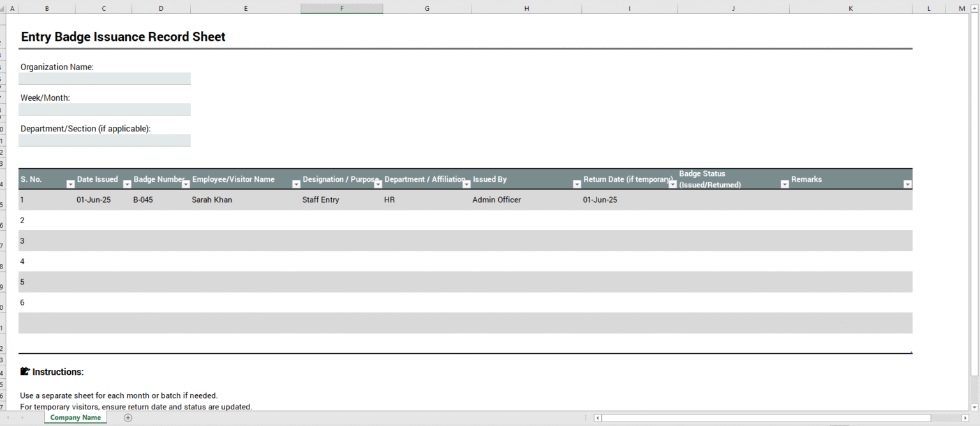This screenshot has height=426, width=980.
Task: Select the Week/Month input cell
Action: (104, 109)
